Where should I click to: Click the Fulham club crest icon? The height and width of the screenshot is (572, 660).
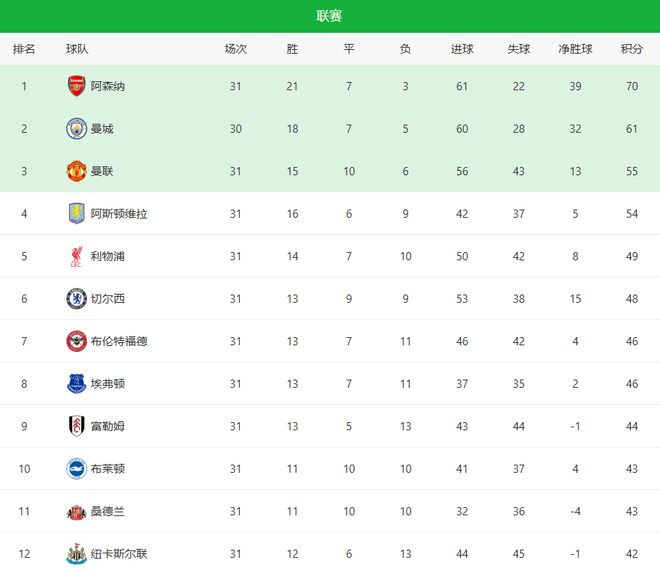(x=76, y=426)
